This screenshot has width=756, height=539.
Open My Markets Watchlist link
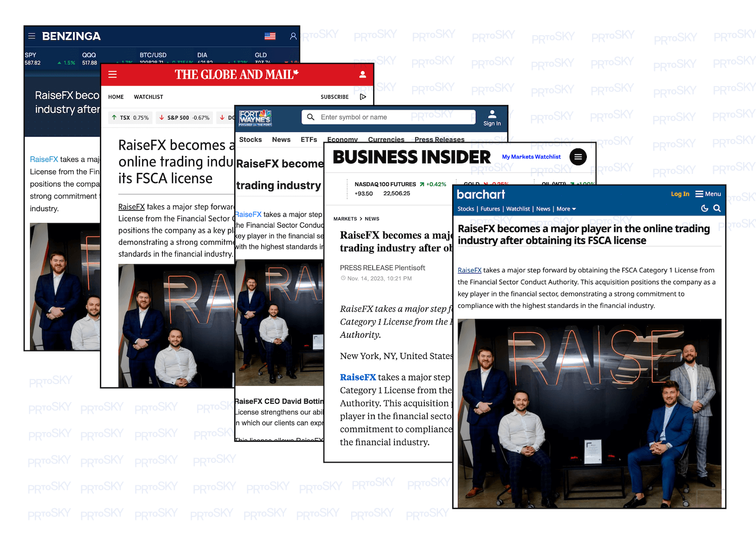click(x=531, y=157)
